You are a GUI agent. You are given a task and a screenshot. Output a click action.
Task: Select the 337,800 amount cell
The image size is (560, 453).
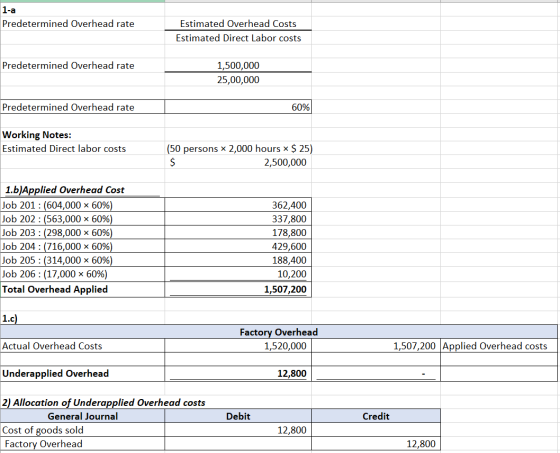pyautogui.click(x=238, y=219)
